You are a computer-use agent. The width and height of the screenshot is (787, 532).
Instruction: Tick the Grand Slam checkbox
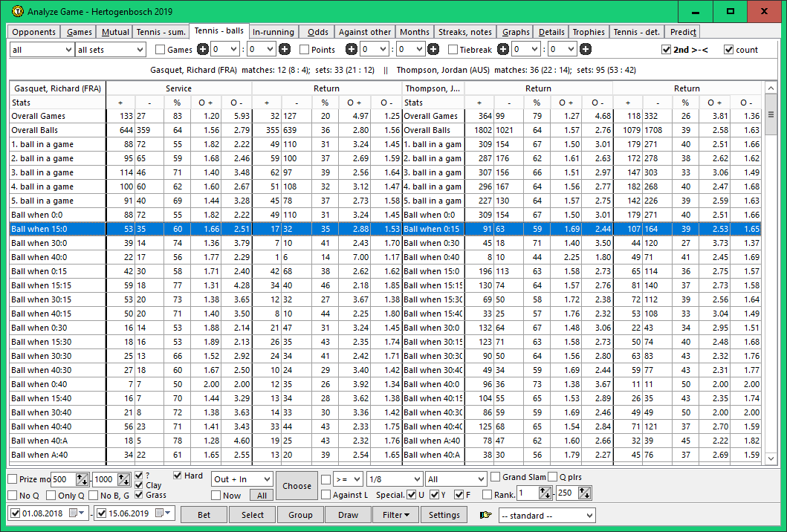[x=496, y=477]
